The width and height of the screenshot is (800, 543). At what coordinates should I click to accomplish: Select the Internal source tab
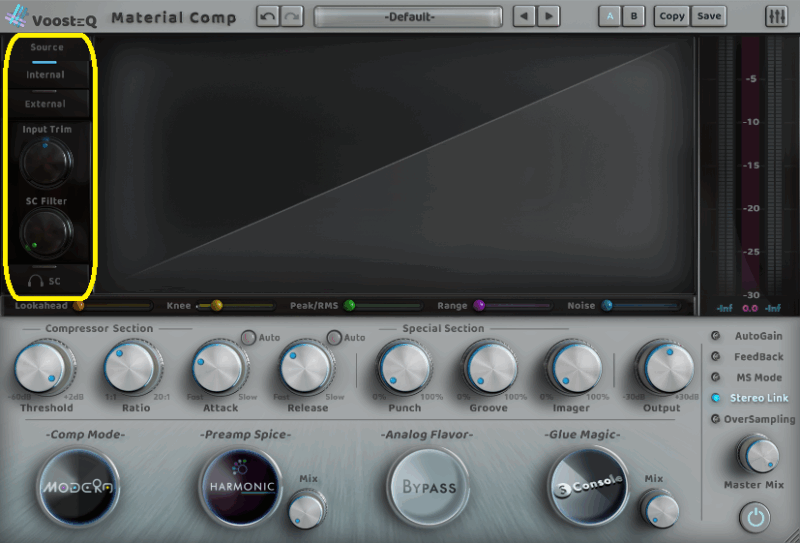pos(45,75)
